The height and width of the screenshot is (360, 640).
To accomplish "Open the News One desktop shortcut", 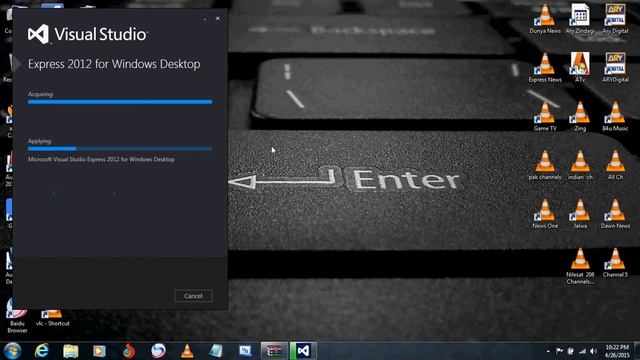I will tap(545, 214).
